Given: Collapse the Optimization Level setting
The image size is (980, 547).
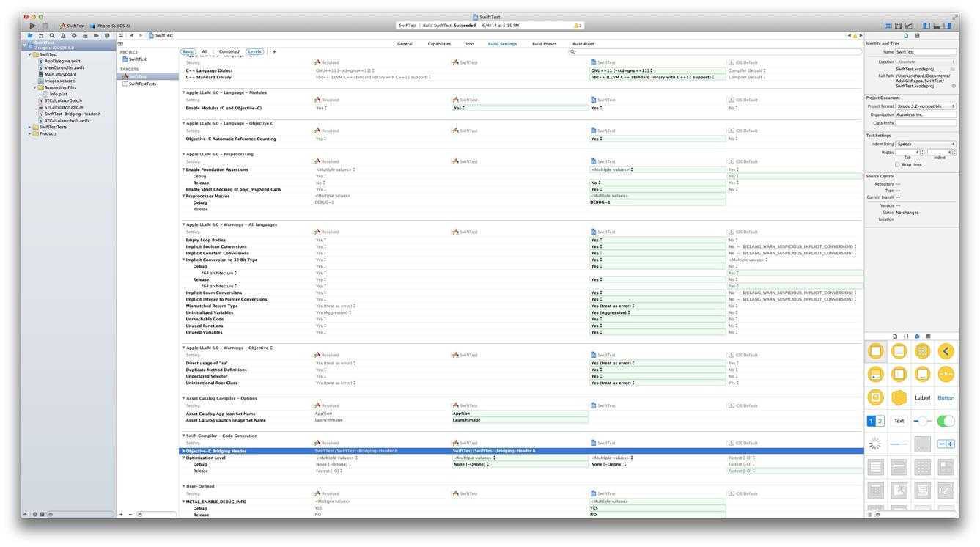Looking at the screenshot, I should tap(183, 458).
